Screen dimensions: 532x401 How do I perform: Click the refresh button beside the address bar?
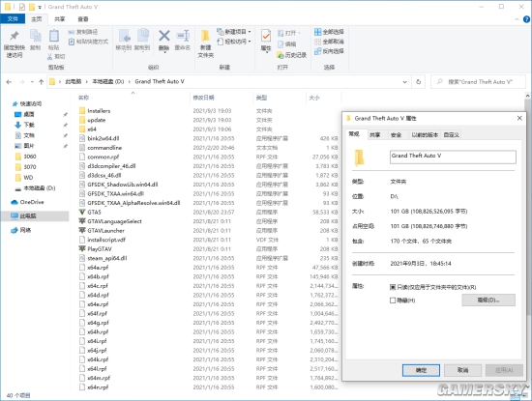418,82
